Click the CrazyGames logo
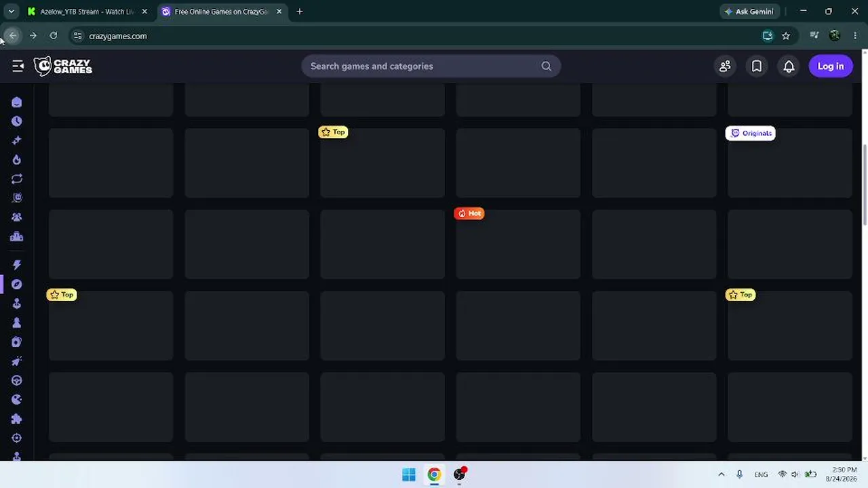 pyautogui.click(x=63, y=66)
